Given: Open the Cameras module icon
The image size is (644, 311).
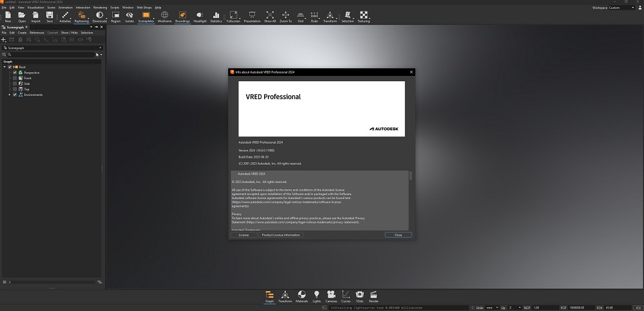Looking at the screenshot, I should click(331, 296).
